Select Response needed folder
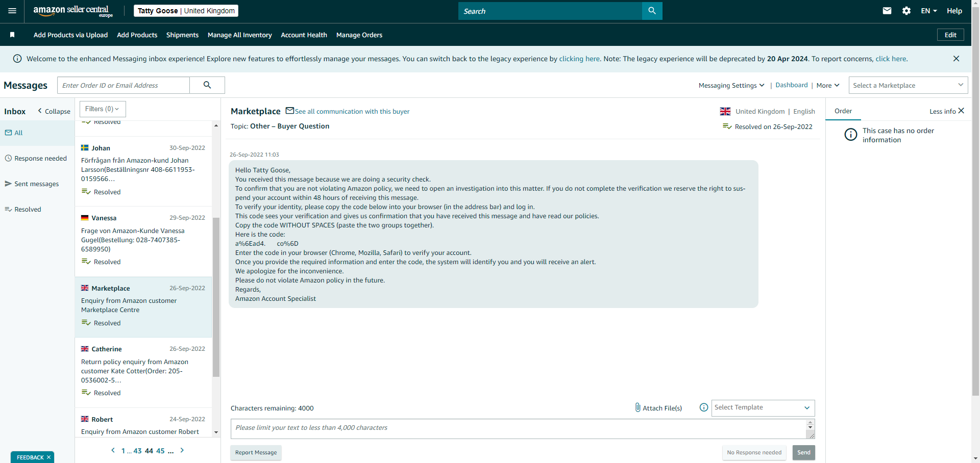This screenshot has height=463, width=980. (x=37, y=158)
